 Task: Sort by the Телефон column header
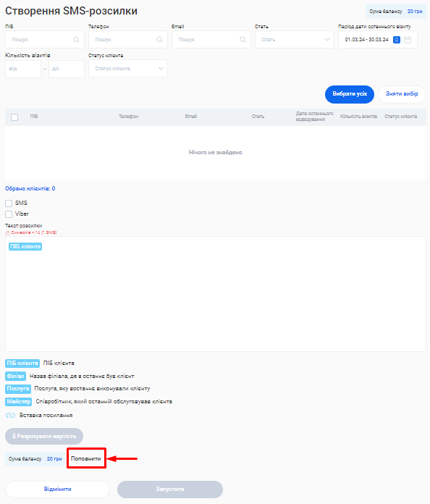coord(128,117)
